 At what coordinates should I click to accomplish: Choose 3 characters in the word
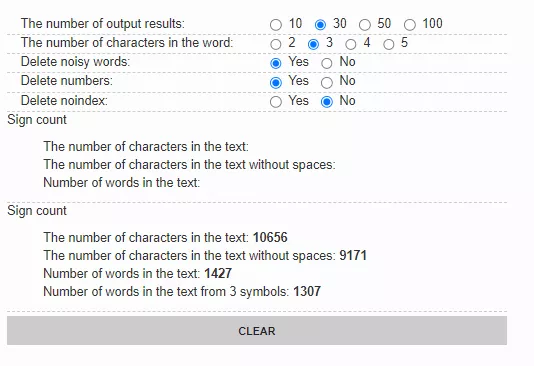click(313, 44)
